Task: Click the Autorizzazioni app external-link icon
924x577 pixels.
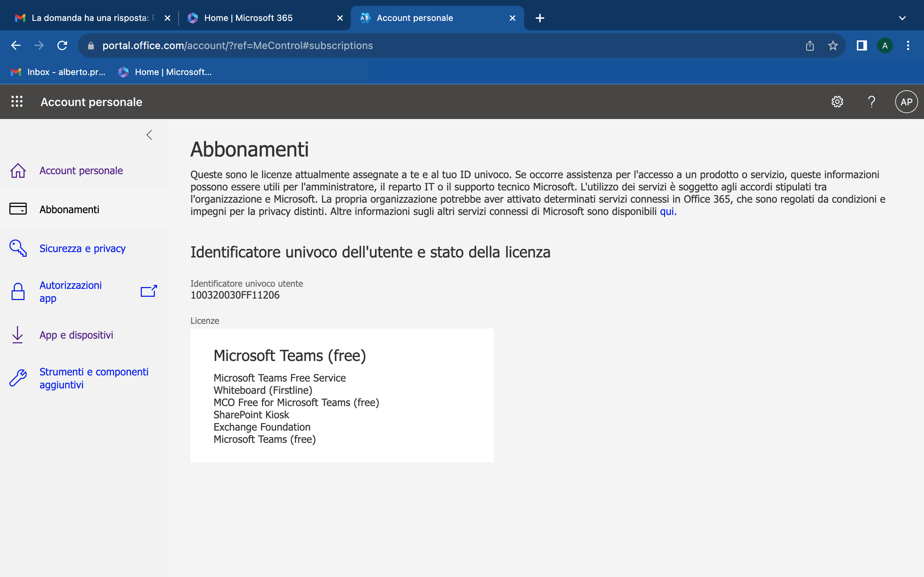Action: coord(149,291)
